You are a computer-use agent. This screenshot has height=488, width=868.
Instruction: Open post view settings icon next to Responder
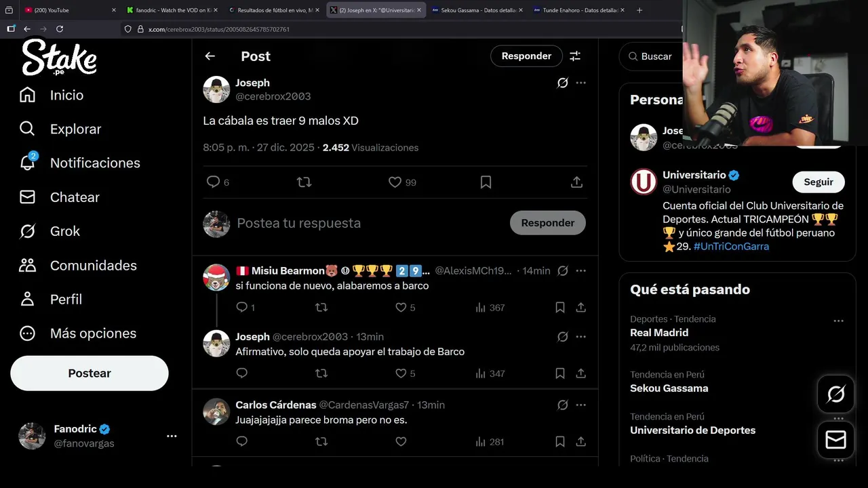click(x=575, y=56)
